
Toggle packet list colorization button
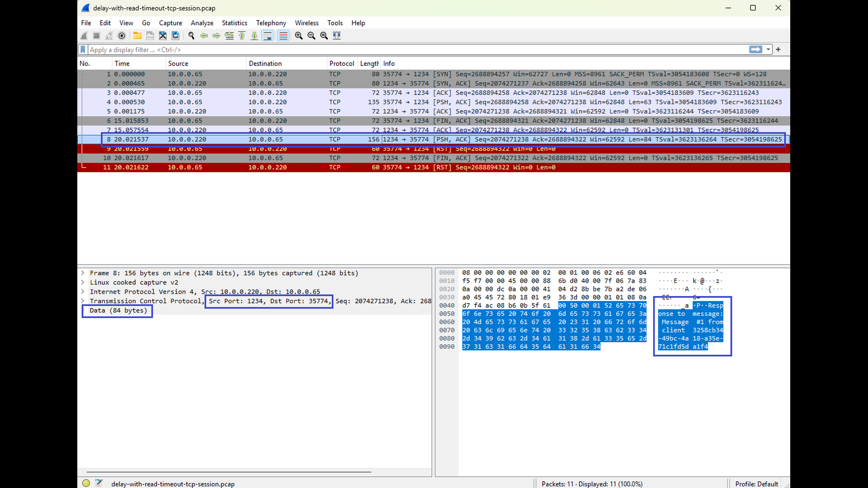click(x=283, y=36)
